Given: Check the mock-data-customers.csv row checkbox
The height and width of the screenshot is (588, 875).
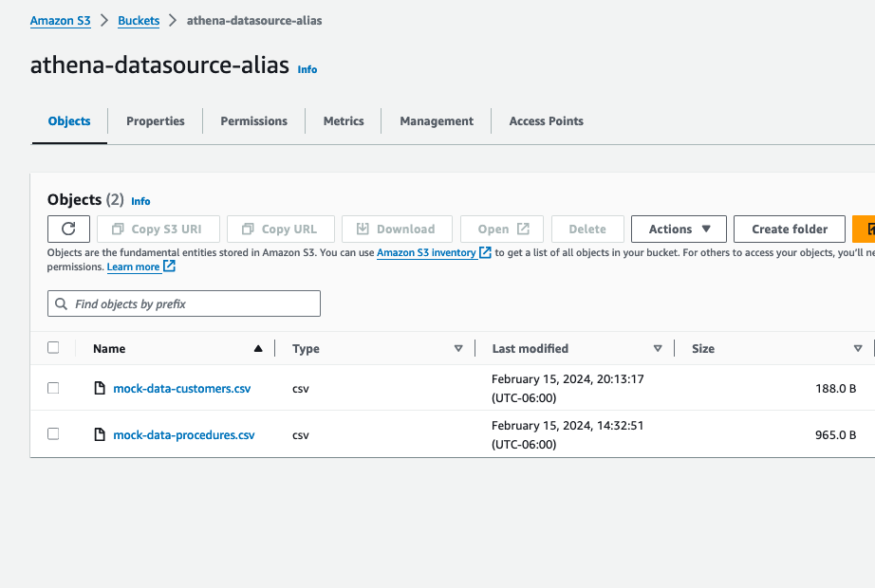Looking at the screenshot, I should [53, 388].
